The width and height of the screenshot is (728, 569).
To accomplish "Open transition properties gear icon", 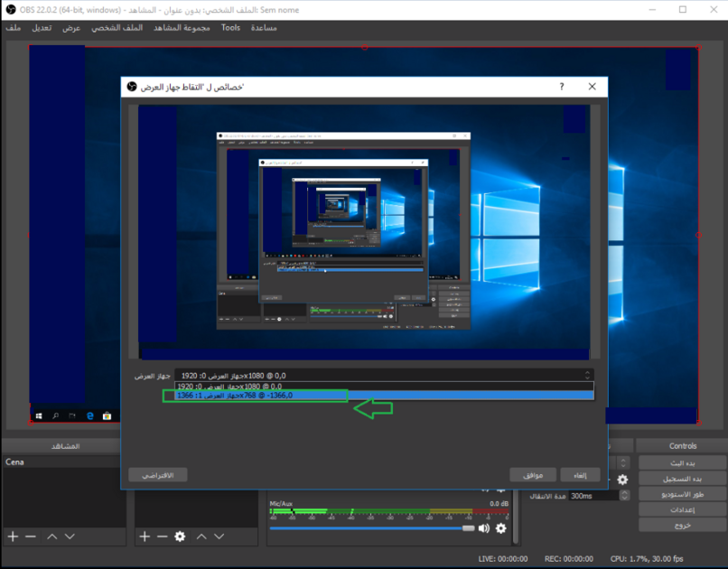I will pyautogui.click(x=622, y=480).
